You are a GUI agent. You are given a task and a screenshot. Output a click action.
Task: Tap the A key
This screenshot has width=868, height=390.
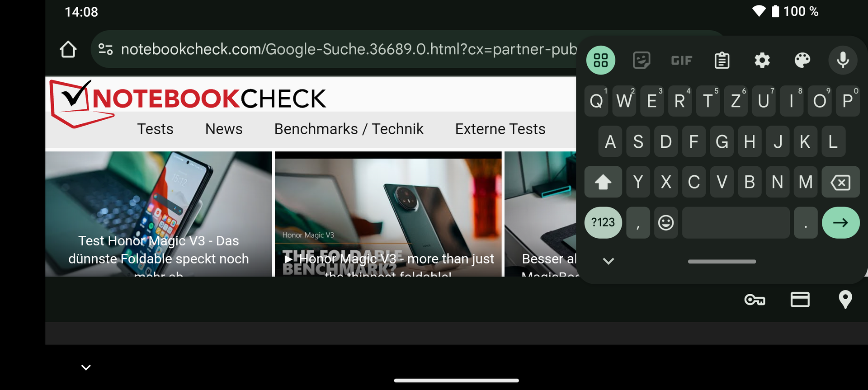point(610,141)
